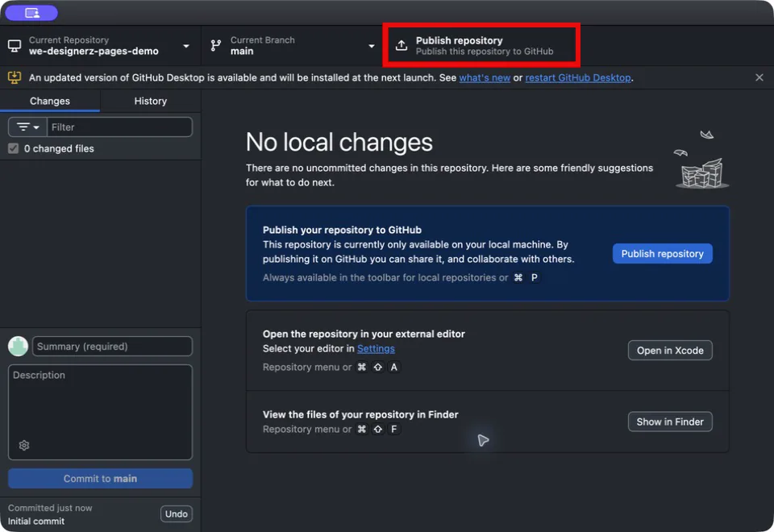Toggle the 0 changed files checkbox
This screenshot has width=774, height=532.
[x=14, y=148]
